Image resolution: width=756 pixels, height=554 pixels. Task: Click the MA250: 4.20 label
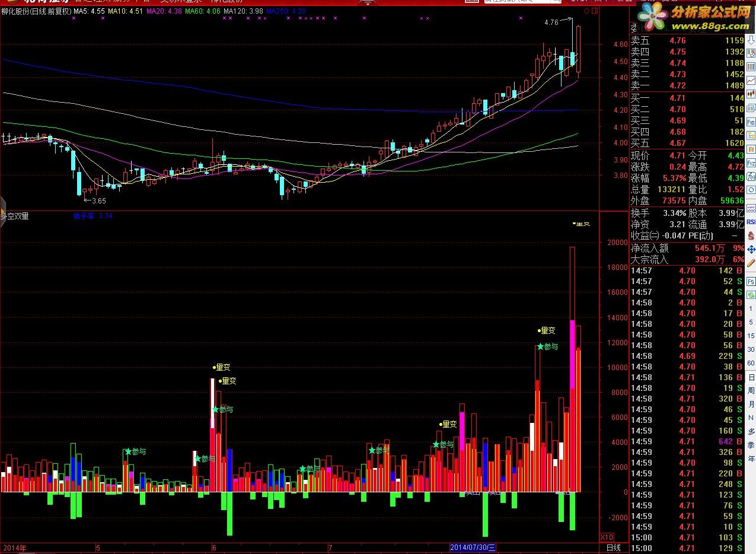(x=286, y=11)
